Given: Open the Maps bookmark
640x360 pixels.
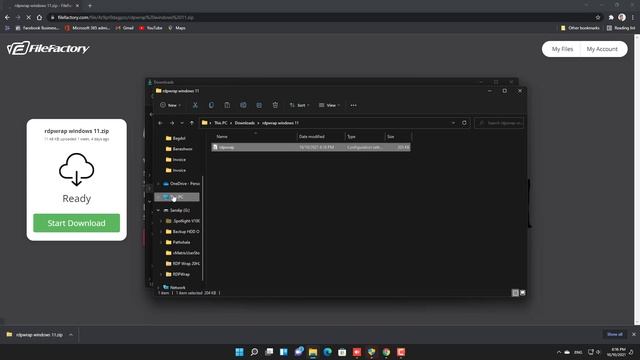Looking at the screenshot, I should pos(177,28).
